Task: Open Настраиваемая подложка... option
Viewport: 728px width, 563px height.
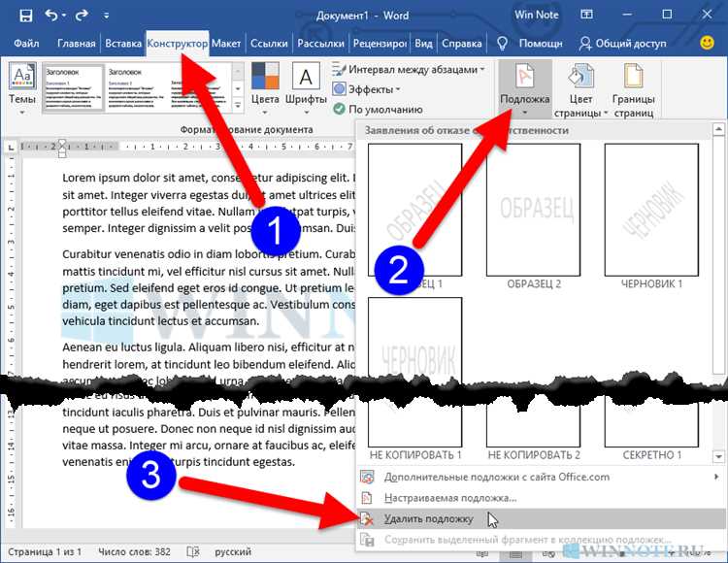Action: 436,498
